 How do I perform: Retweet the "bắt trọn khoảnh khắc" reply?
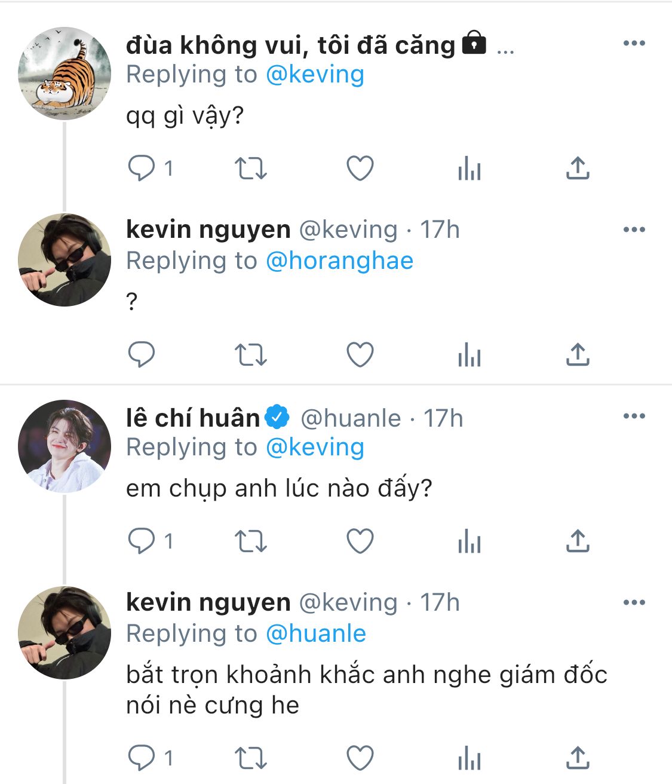pyautogui.click(x=250, y=758)
